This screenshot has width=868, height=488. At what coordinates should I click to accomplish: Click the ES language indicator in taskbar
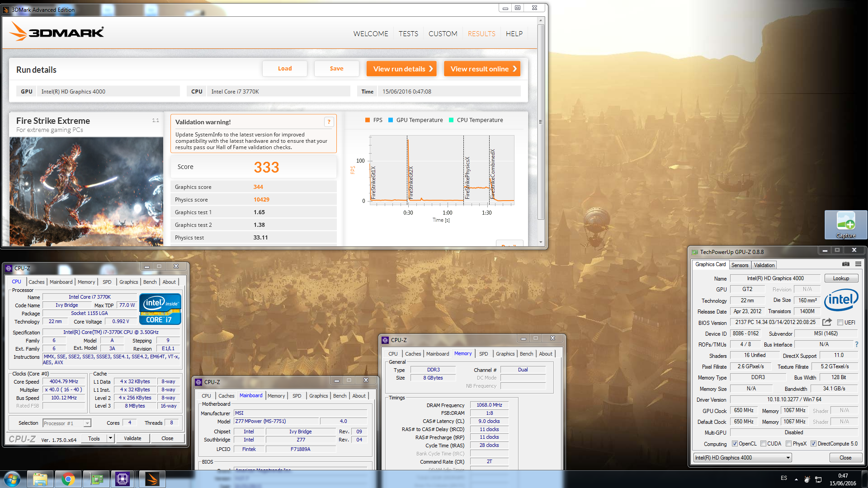784,478
